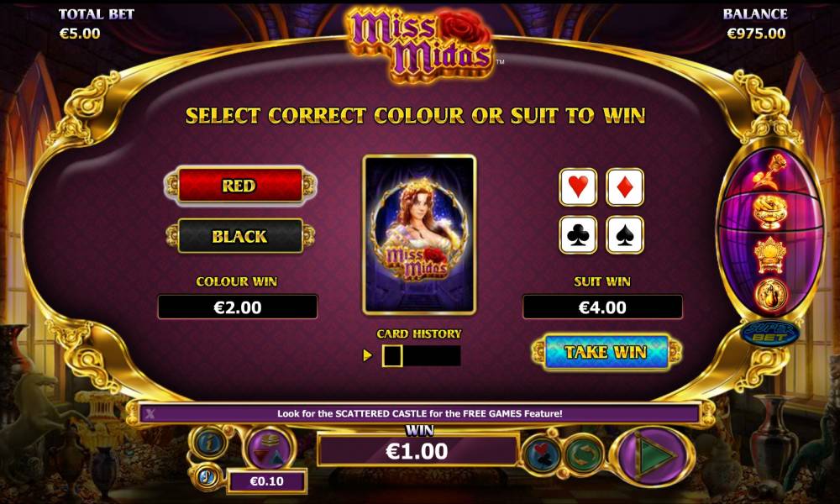
Task: Mute the sound icon
Action: 205,475
